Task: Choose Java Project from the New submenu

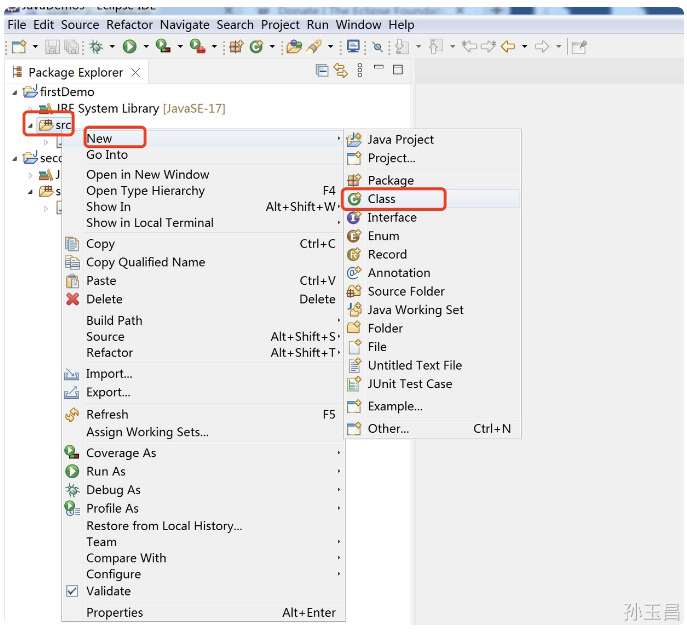Action: 433,139
